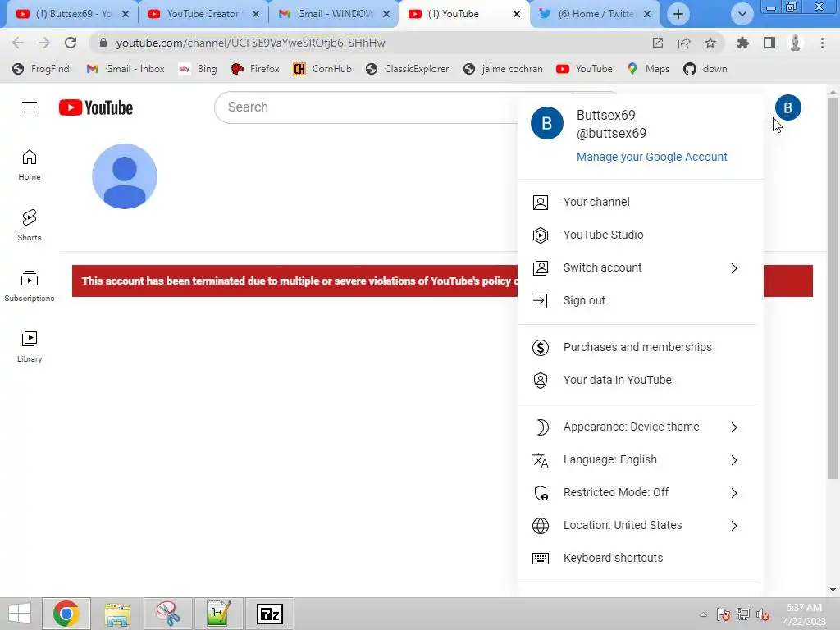
Task: Click the YouTube logo
Action: [96, 107]
